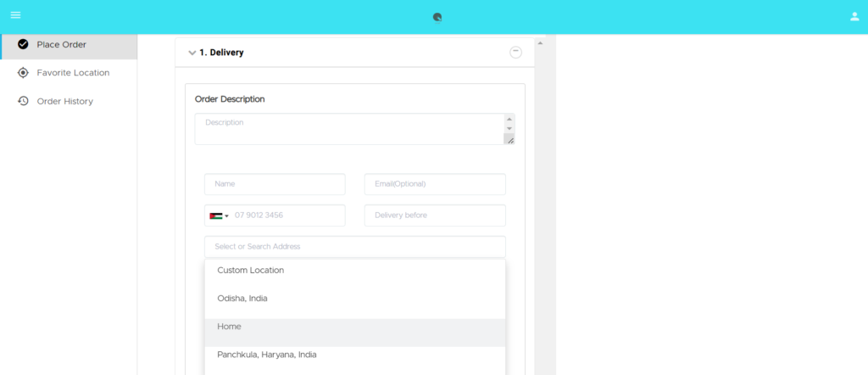
Task: Click description box scroll down arrow
Action: tap(509, 128)
